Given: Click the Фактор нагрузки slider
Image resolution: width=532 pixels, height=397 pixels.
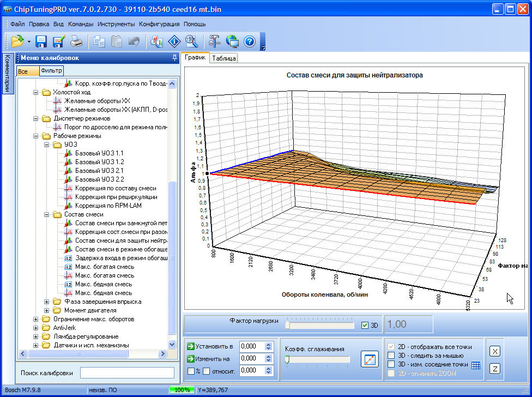Looking at the screenshot, I should tap(320, 326).
